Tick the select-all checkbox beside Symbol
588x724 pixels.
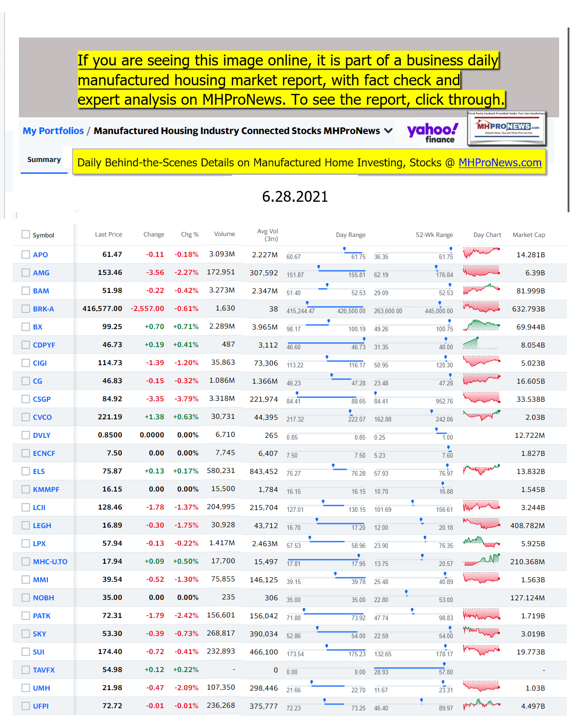tap(26, 234)
